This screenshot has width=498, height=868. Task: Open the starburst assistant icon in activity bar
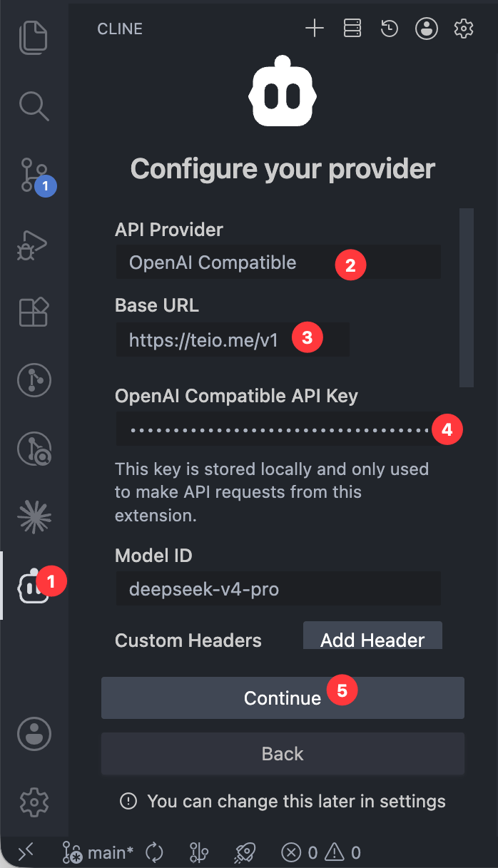(34, 517)
